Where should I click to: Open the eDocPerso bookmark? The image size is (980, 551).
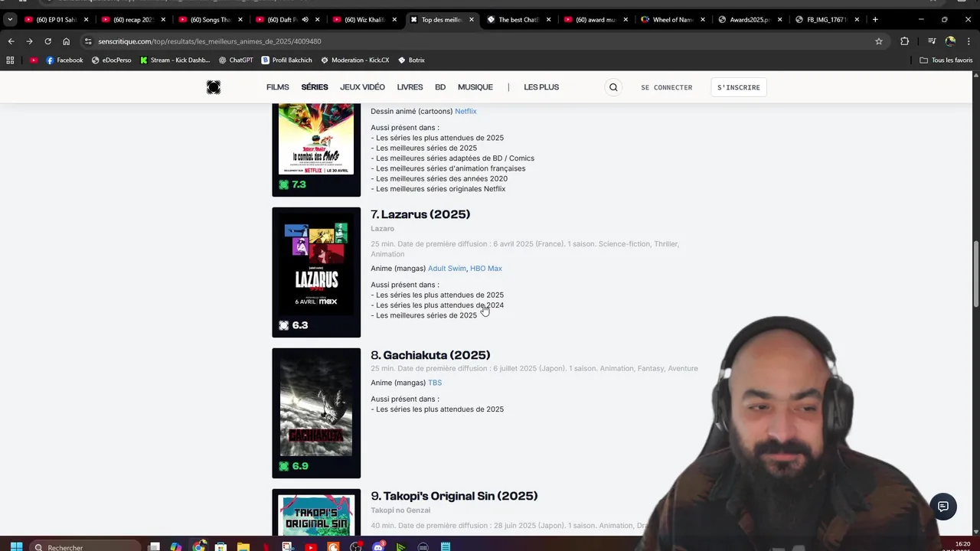pos(111,60)
